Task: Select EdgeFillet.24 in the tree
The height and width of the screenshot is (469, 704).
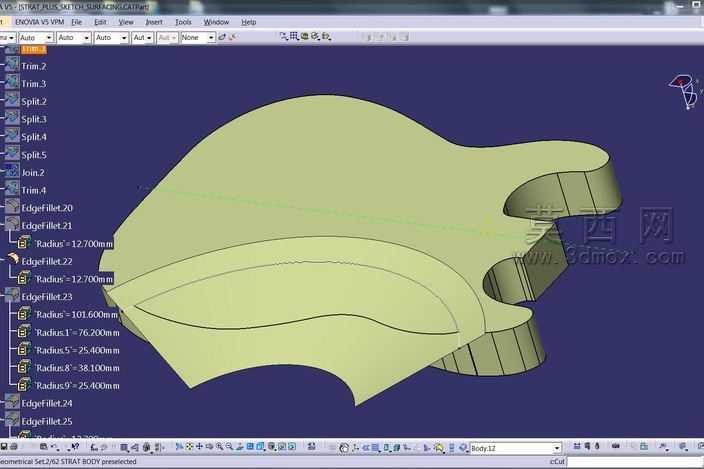Action: click(47, 403)
